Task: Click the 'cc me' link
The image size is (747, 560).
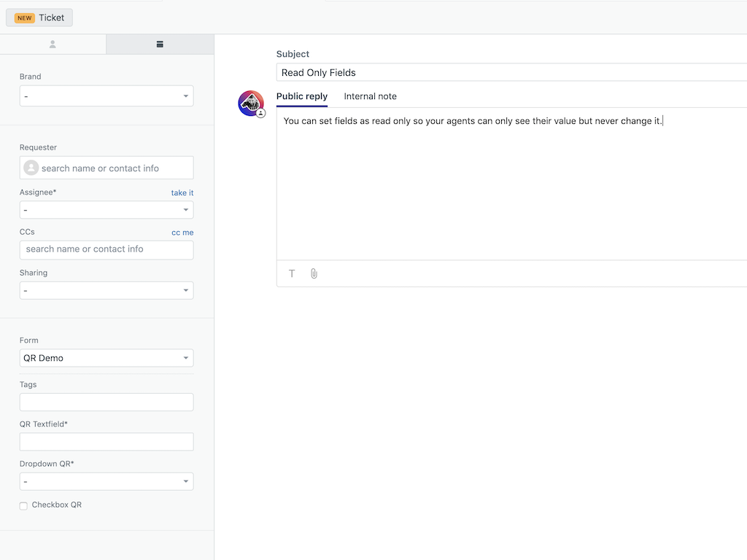Action: tap(182, 233)
